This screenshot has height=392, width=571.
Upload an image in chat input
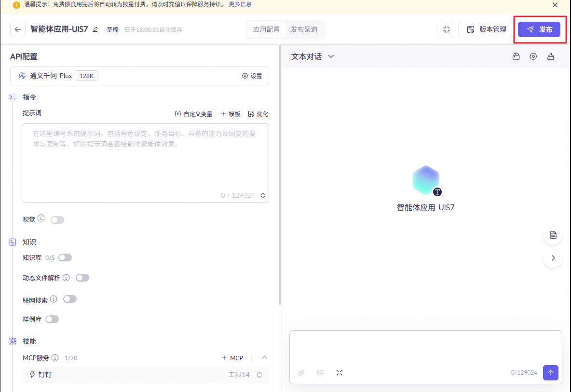click(320, 373)
